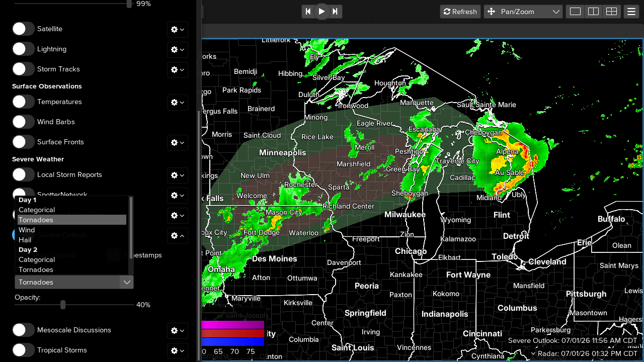Step forward one radar frame
The width and height of the screenshot is (644, 362).
coord(336,12)
